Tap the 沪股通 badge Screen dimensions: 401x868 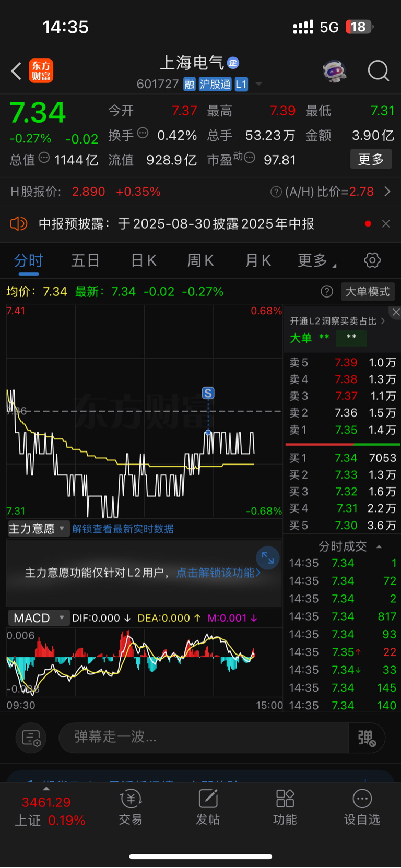point(215,84)
